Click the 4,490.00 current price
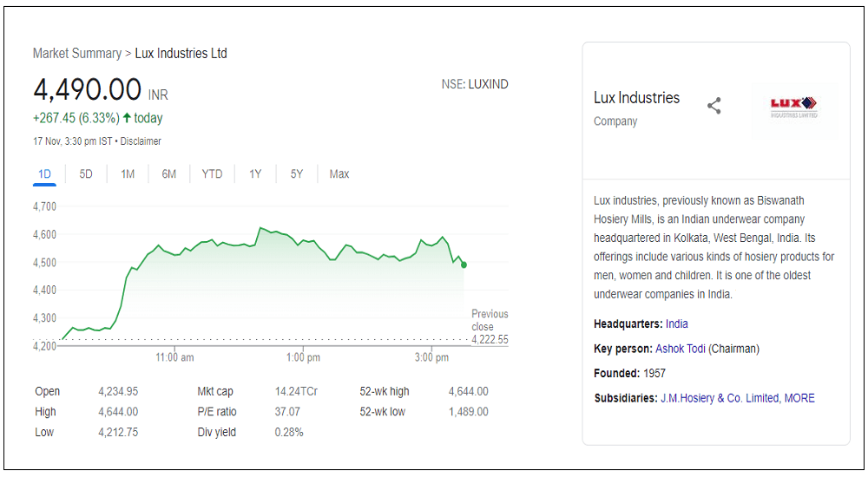868x477 pixels. 88,89
